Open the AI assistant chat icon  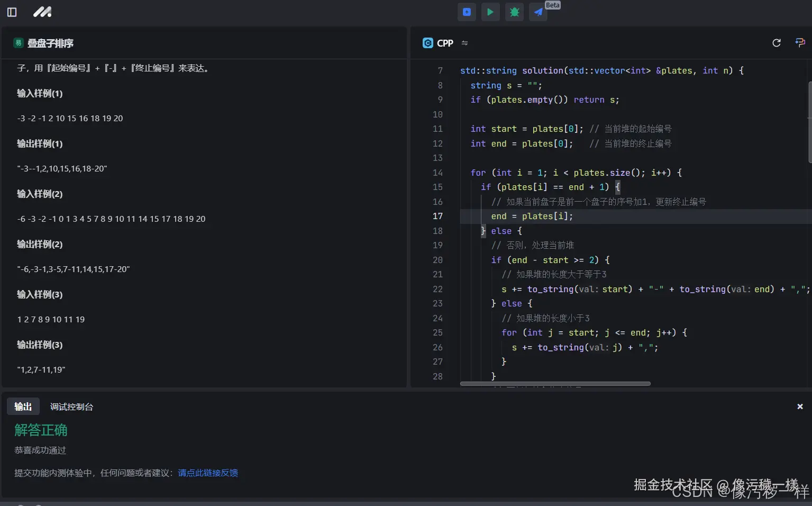tap(800, 42)
